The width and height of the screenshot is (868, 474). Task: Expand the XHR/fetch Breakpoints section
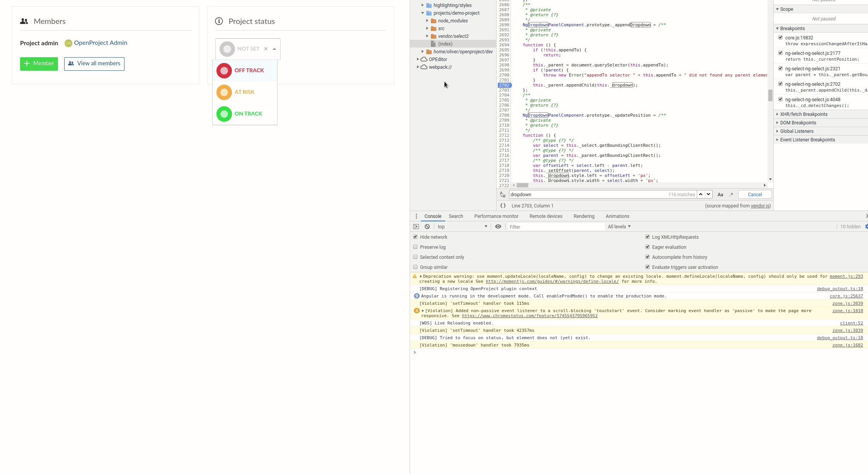[x=778, y=114]
